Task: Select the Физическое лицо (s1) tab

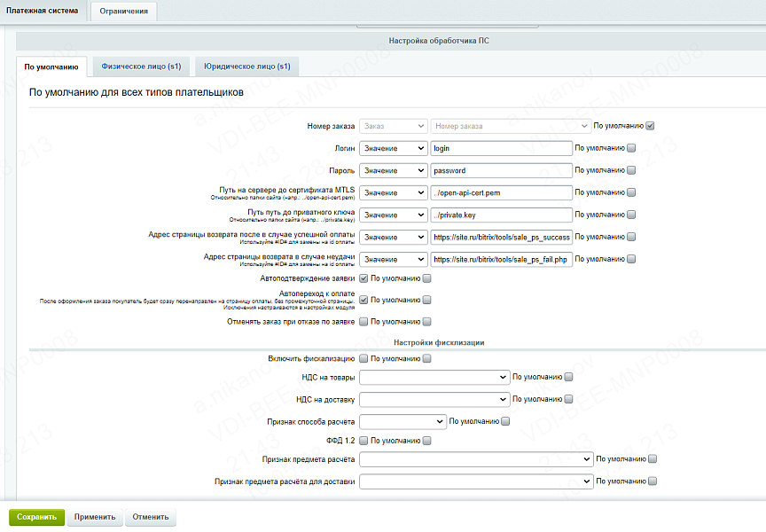Action: coord(142,66)
